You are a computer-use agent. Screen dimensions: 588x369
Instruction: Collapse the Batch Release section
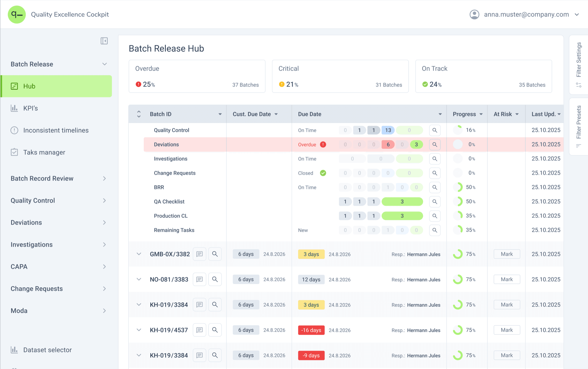tap(104, 64)
